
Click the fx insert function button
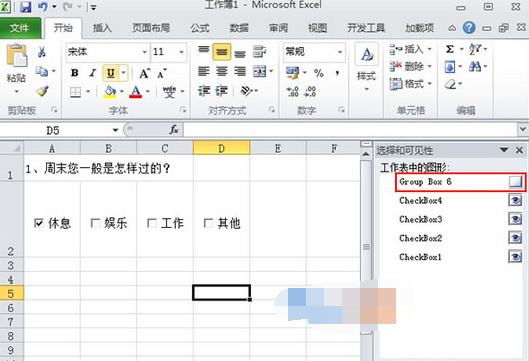point(174,130)
